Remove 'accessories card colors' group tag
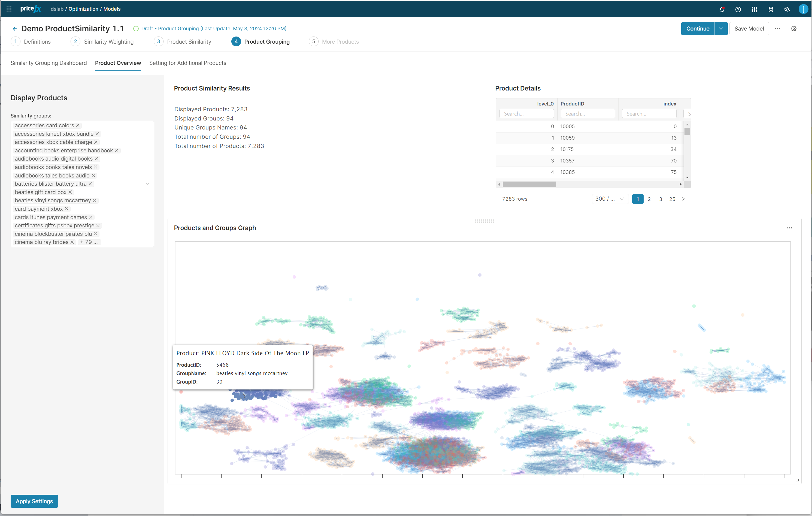Screen dimensions: 812x516 tap(78, 125)
